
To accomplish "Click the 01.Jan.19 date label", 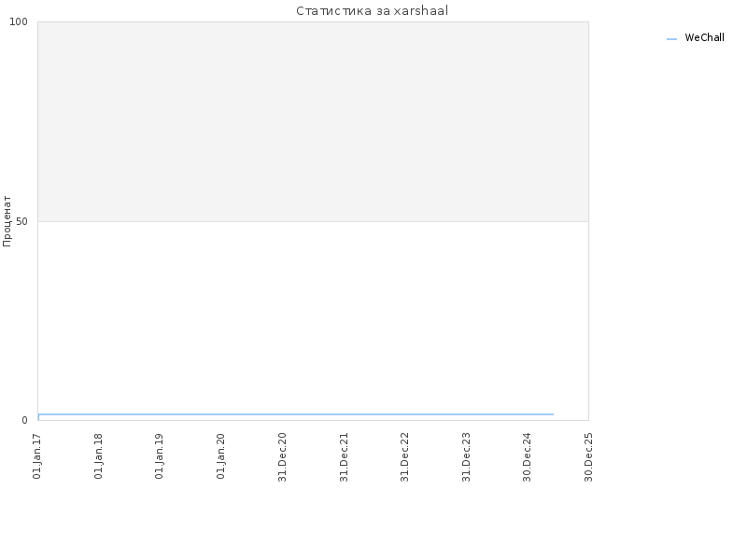I will pyautogui.click(x=159, y=456).
